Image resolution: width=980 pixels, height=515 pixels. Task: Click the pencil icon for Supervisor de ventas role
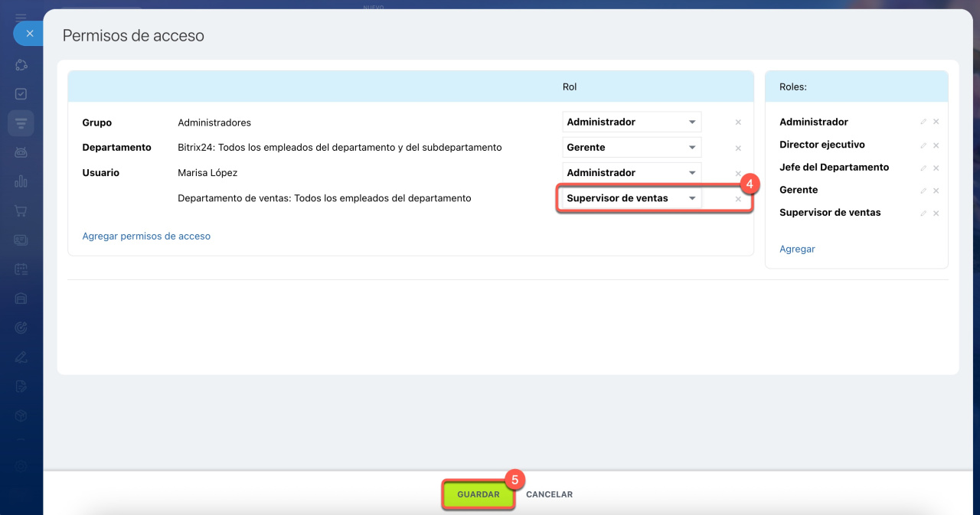923,213
